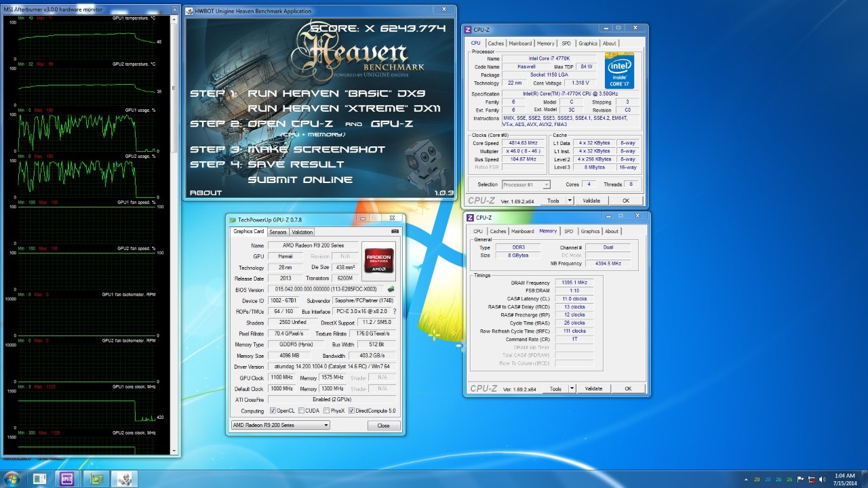This screenshot has height=488, width=868.
Task: Open About tab in CPU-Z memory window
Action: [612, 231]
